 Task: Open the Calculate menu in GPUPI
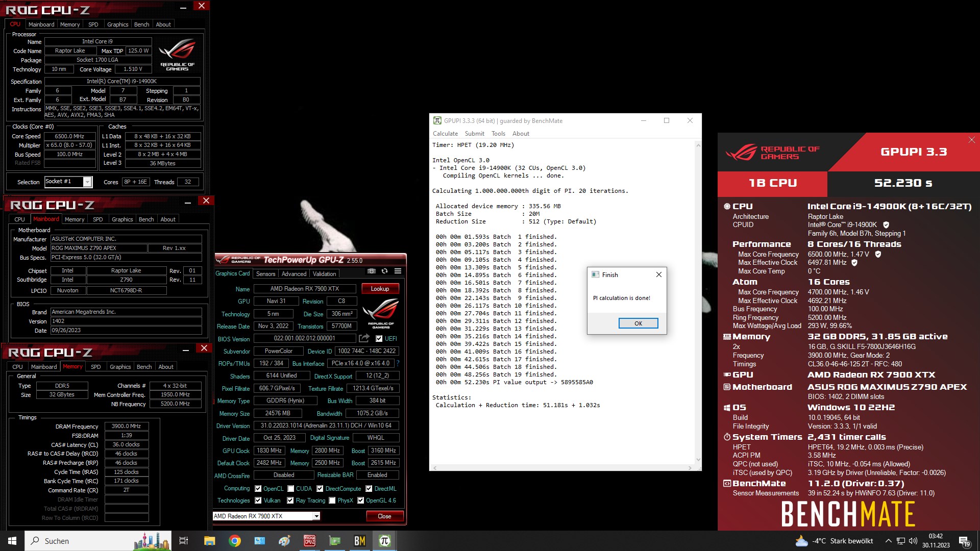(445, 134)
